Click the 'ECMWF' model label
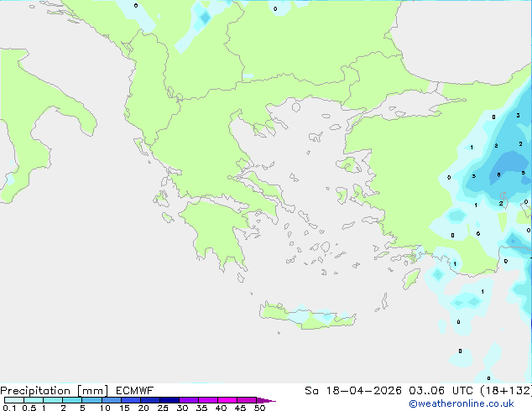Screen dimensions: 532x411 (135, 391)
